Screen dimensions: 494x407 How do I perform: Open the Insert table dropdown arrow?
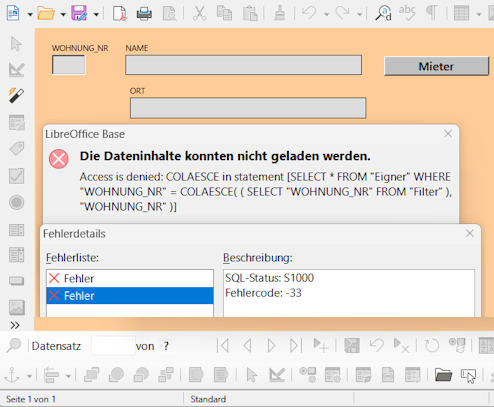click(x=479, y=14)
